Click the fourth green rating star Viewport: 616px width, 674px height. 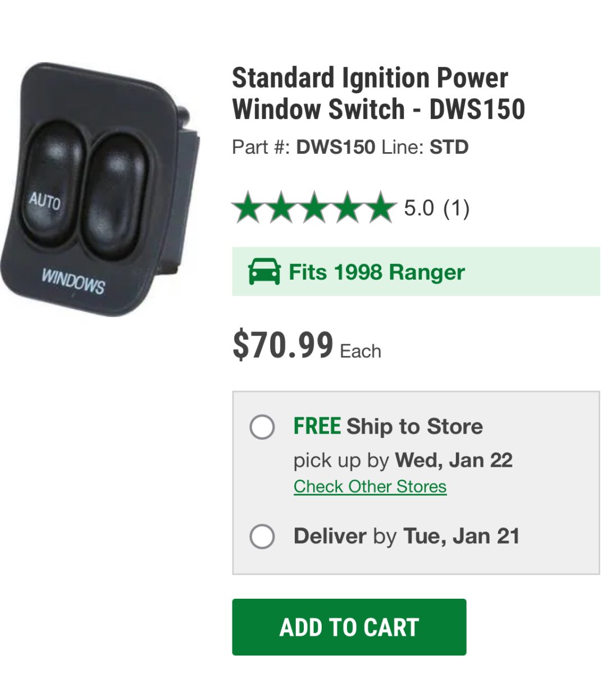(x=347, y=208)
